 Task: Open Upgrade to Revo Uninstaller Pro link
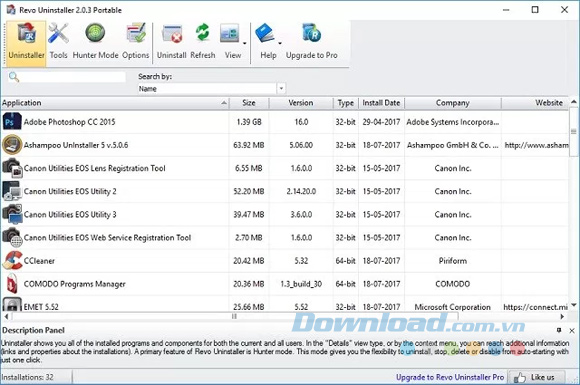click(450, 377)
